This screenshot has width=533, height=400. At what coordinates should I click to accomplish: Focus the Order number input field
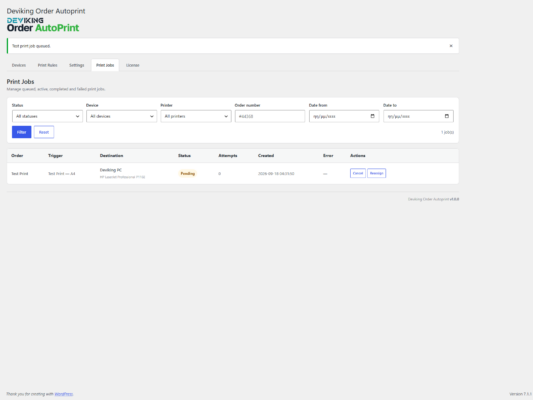[270, 116]
